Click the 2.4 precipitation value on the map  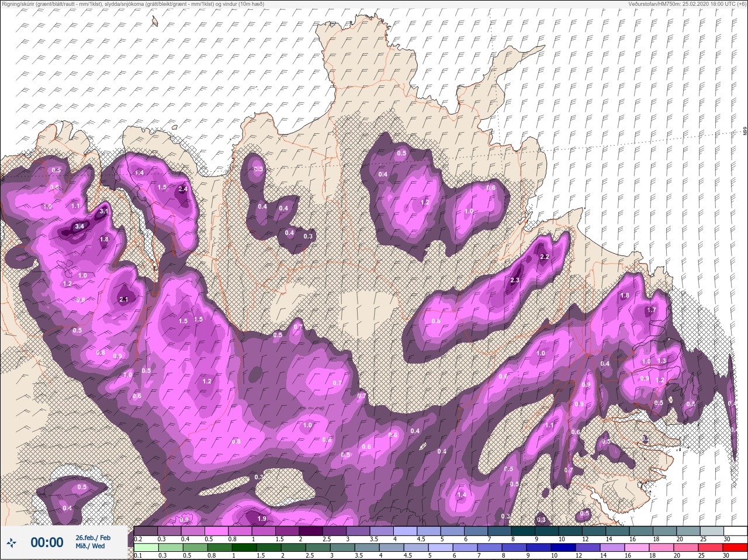pos(183,189)
